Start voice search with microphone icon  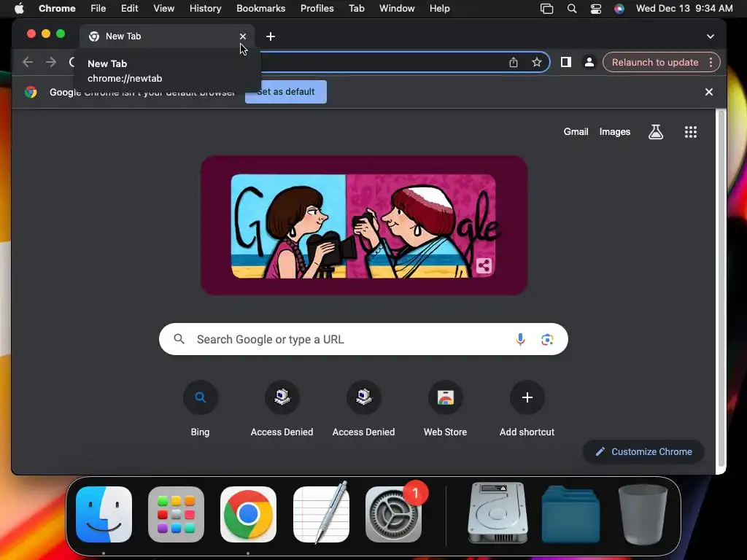[x=520, y=339]
